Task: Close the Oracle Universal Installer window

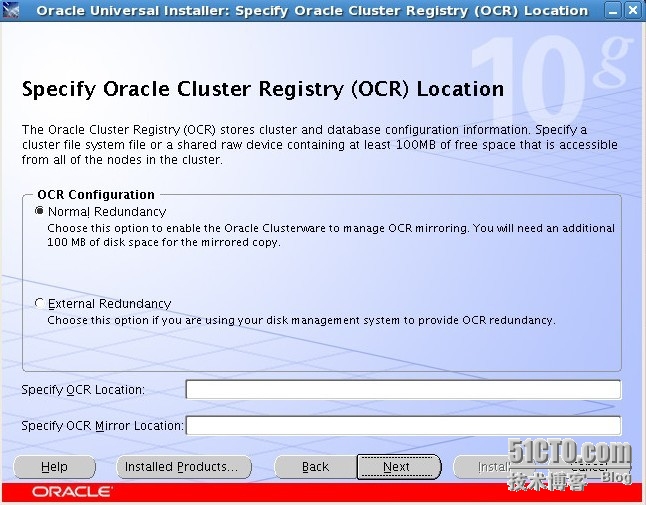Action: point(633,11)
